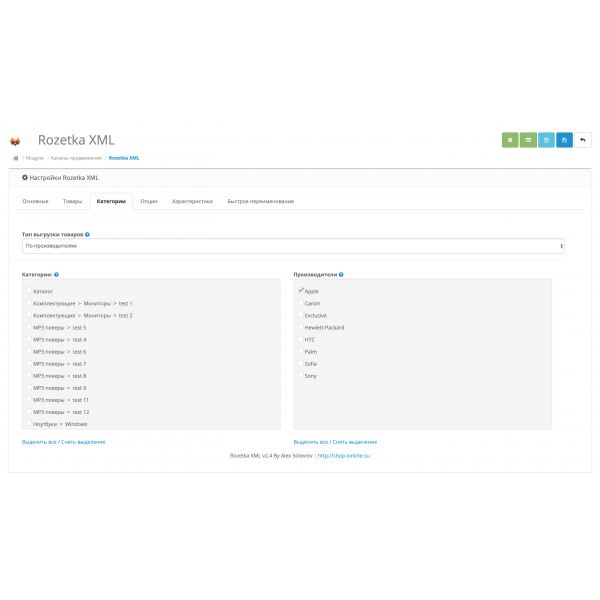Check MP3 плееры > test 4 checkbox
The height and width of the screenshot is (600, 600).
(29, 339)
